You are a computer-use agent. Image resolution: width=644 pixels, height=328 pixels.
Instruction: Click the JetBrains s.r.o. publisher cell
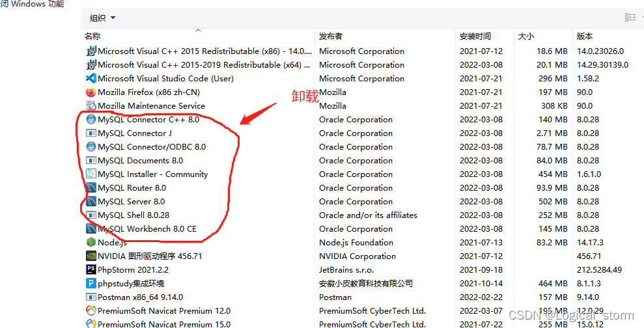[346, 269]
